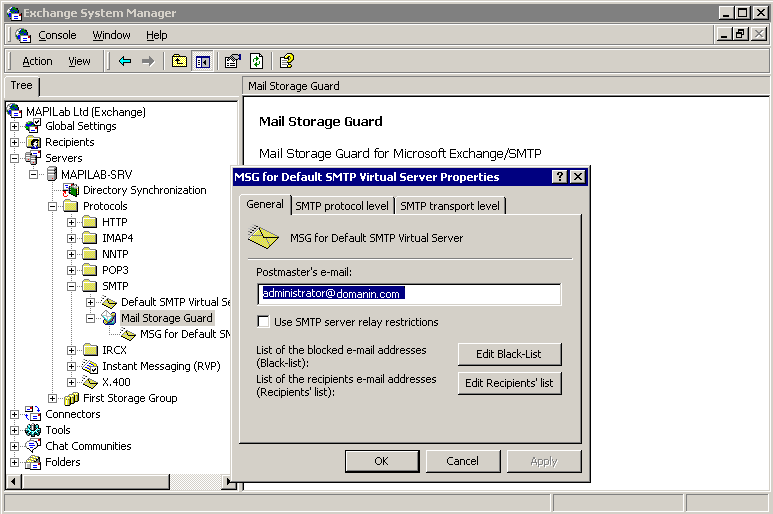
Task: Click the Chat Communities tree icon
Action: [33, 445]
